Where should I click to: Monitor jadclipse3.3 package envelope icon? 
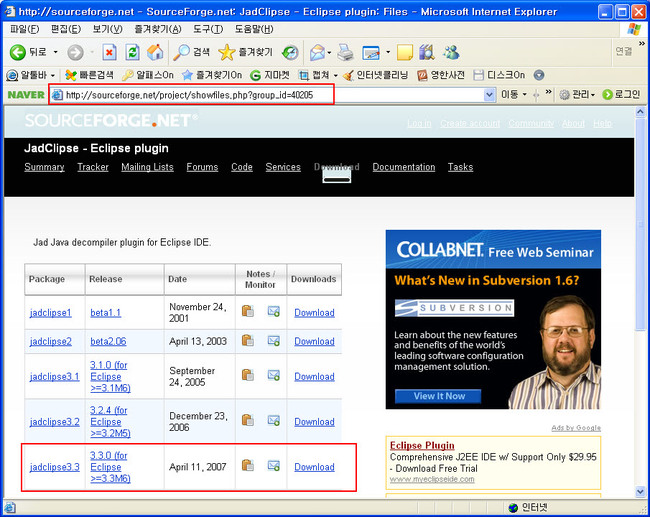(274, 466)
